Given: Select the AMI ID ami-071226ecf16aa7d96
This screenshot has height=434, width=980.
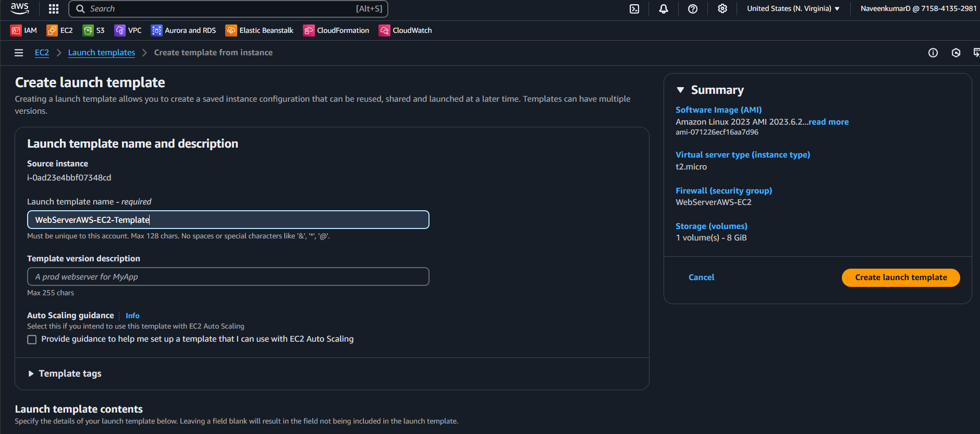Looking at the screenshot, I should [717, 132].
